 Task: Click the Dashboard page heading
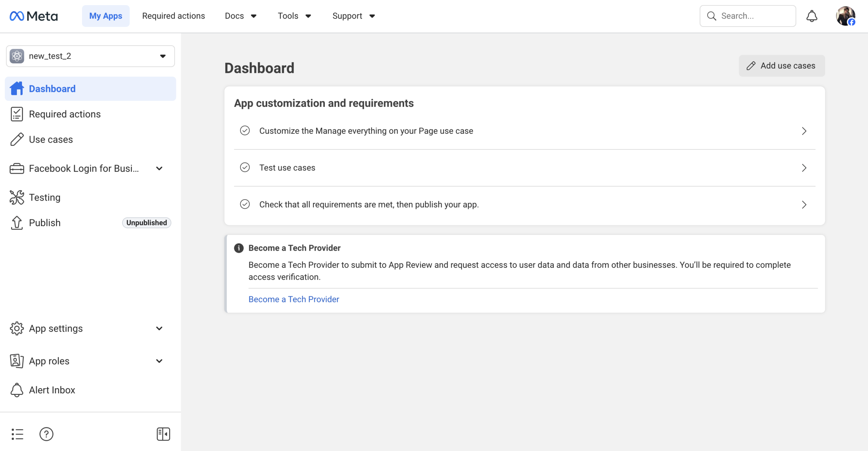point(259,68)
